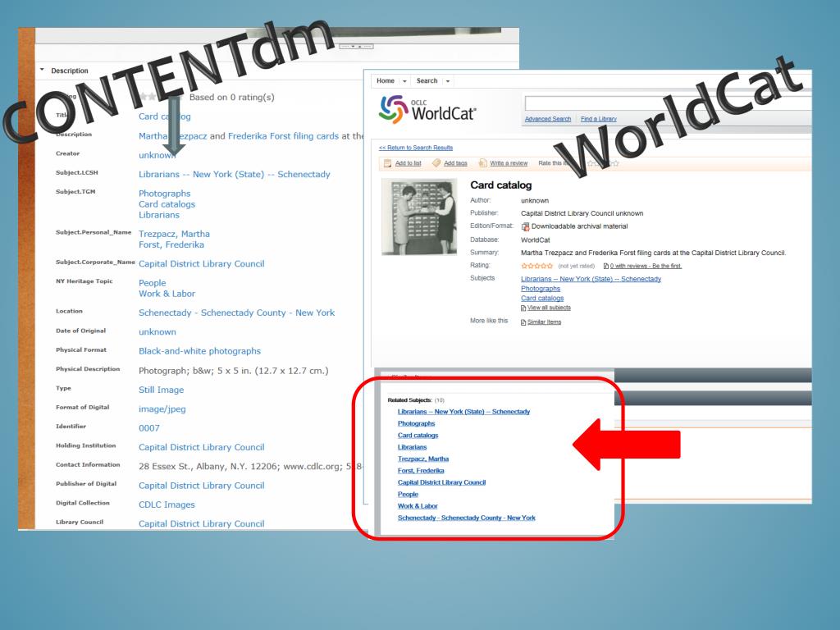Open the Find a Library link
Viewport: 840px width, 630px height.
598,119
